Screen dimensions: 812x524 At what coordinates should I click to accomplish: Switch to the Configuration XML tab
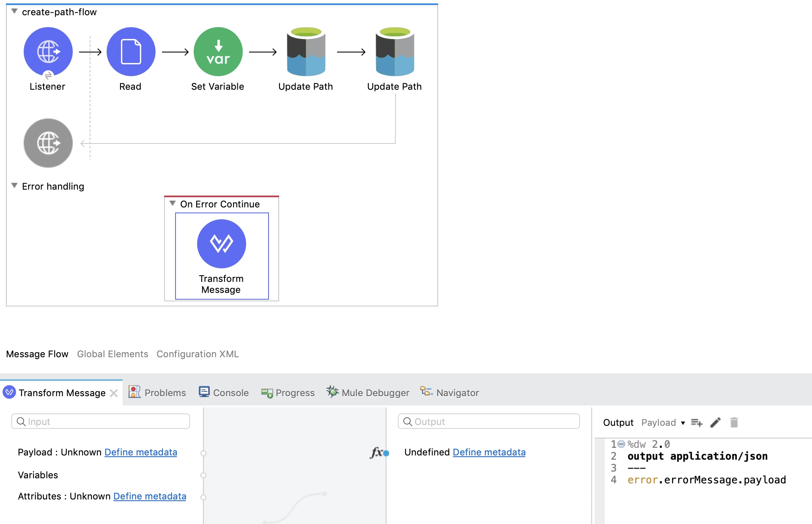(198, 354)
